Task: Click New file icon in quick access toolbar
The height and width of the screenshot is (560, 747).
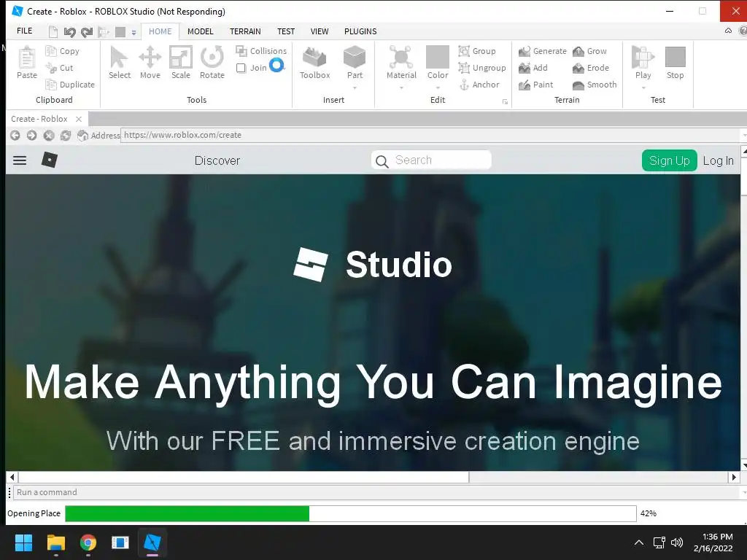Action: pos(53,32)
